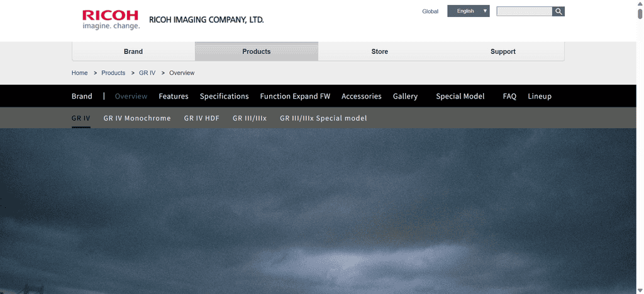Switch to GR IV Monochrome sub-tab

point(137,119)
